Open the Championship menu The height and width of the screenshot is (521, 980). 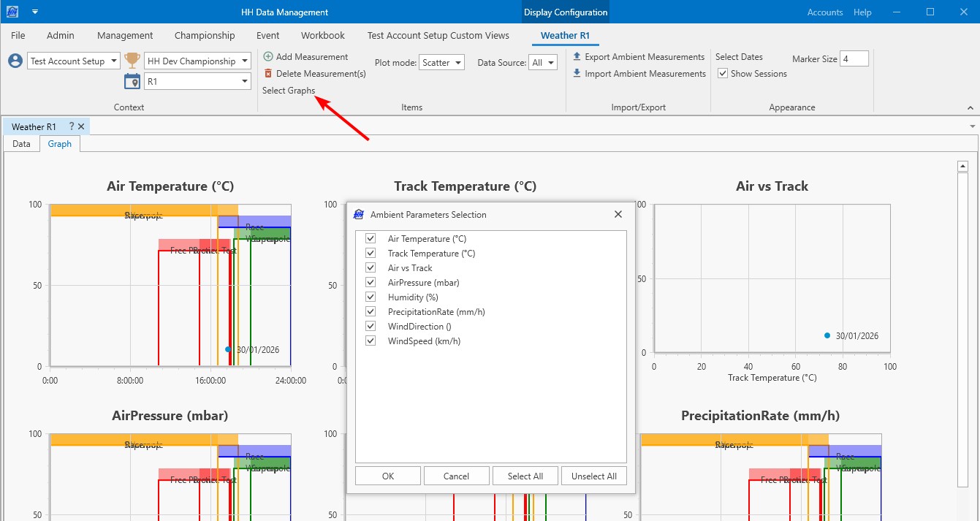click(205, 35)
